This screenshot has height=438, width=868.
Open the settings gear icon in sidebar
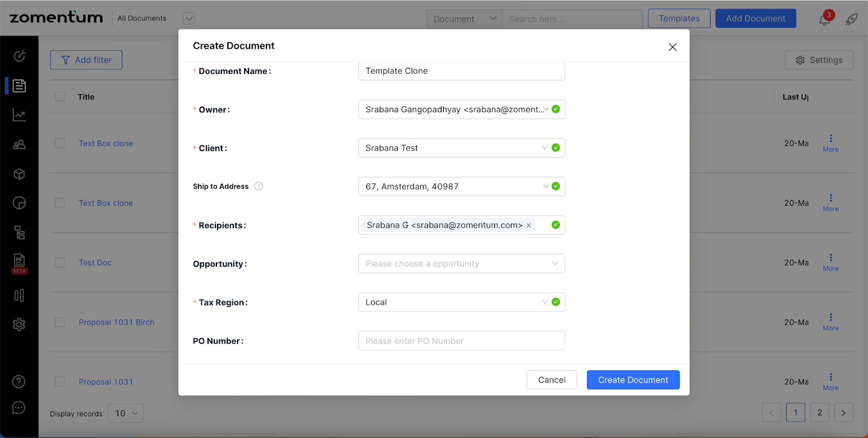pos(20,324)
